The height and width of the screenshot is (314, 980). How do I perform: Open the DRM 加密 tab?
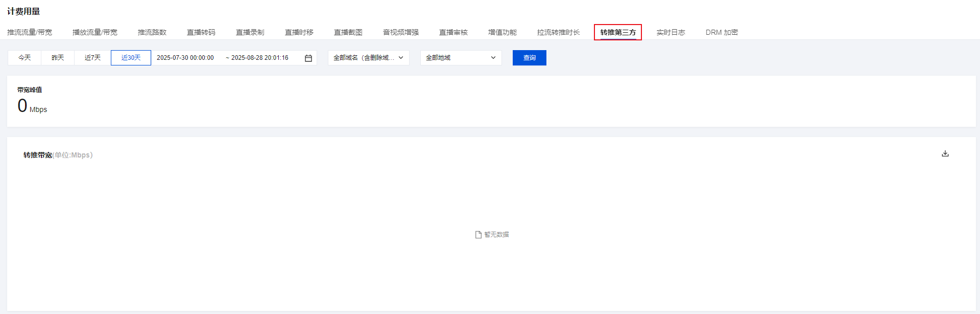pyautogui.click(x=722, y=32)
